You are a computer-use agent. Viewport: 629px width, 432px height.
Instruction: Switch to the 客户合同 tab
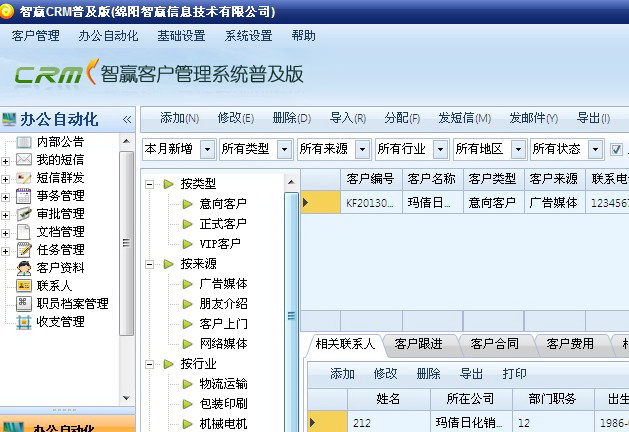[494, 344]
